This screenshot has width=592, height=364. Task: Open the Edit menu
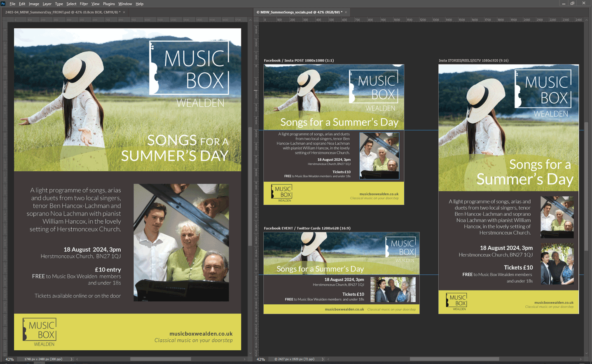22,4
